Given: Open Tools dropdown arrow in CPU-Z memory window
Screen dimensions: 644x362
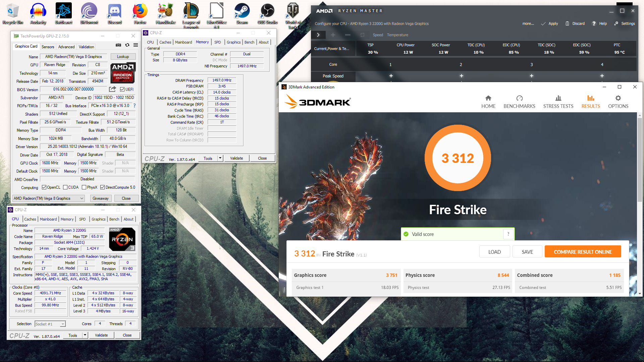Looking at the screenshot, I should [x=220, y=158].
